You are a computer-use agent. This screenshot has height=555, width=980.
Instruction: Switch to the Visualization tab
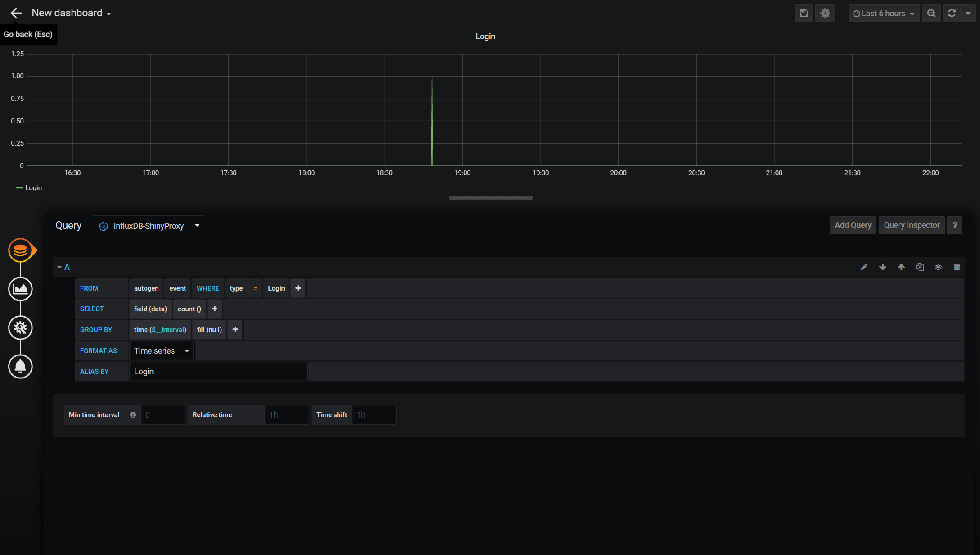click(20, 289)
